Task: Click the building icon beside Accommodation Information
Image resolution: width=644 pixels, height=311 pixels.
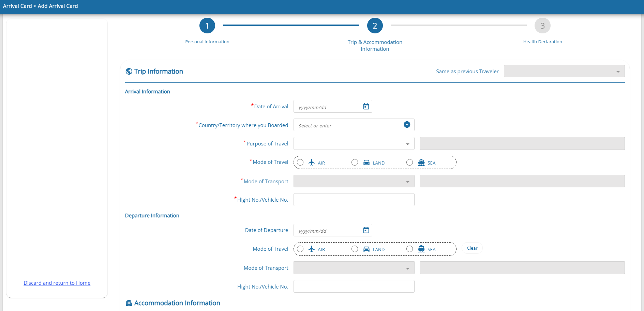Action: [x=129, y=303]
